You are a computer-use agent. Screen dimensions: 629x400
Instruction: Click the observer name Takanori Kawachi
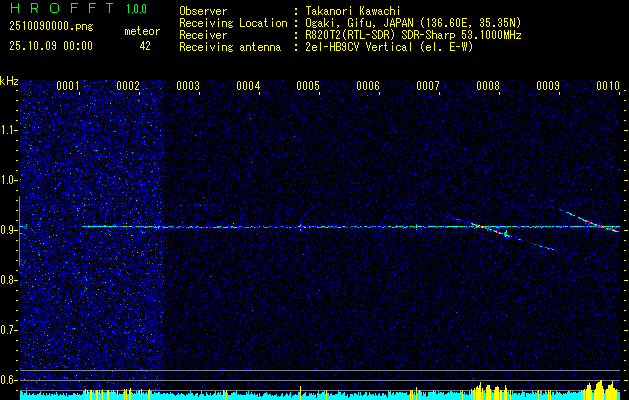(x=351, y=11)
